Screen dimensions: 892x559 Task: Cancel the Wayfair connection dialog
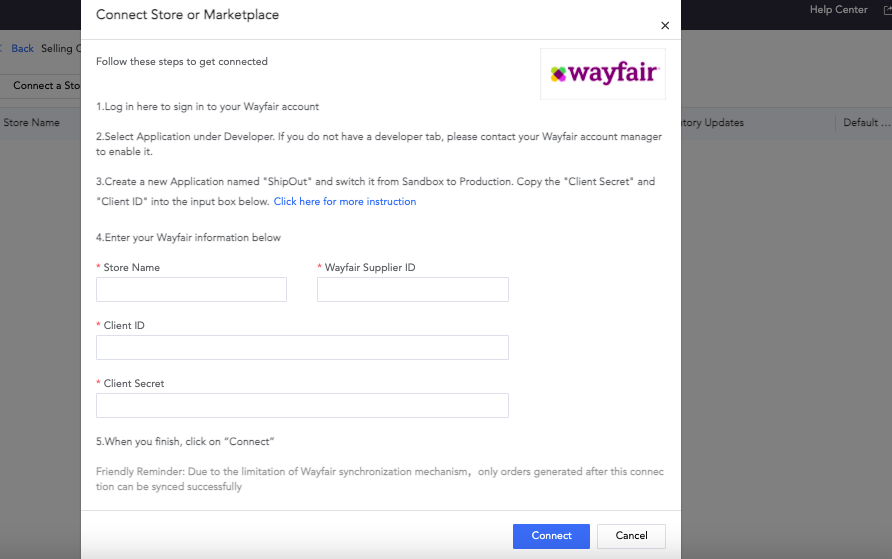[631, 536]
